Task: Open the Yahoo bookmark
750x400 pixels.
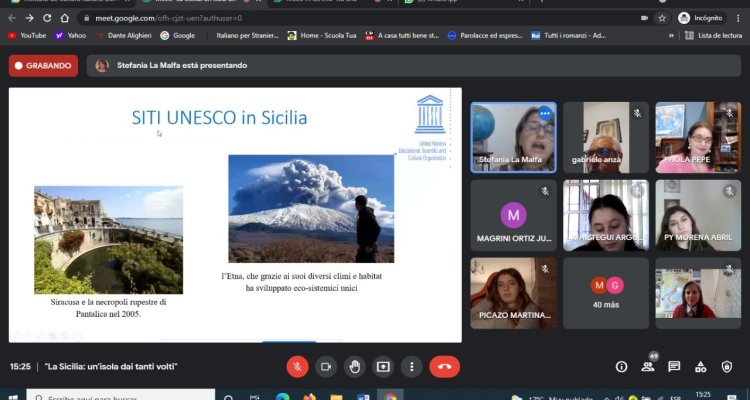Action: point(70,35)
